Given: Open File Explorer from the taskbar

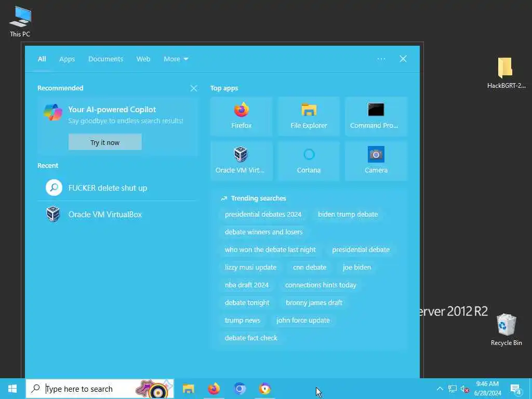Looking at the screenshot, I should 188,389.
